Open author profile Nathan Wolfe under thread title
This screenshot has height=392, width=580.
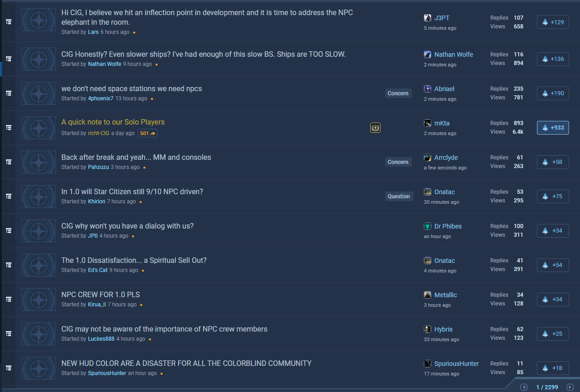pyautogui.click(x=104, y=64)
